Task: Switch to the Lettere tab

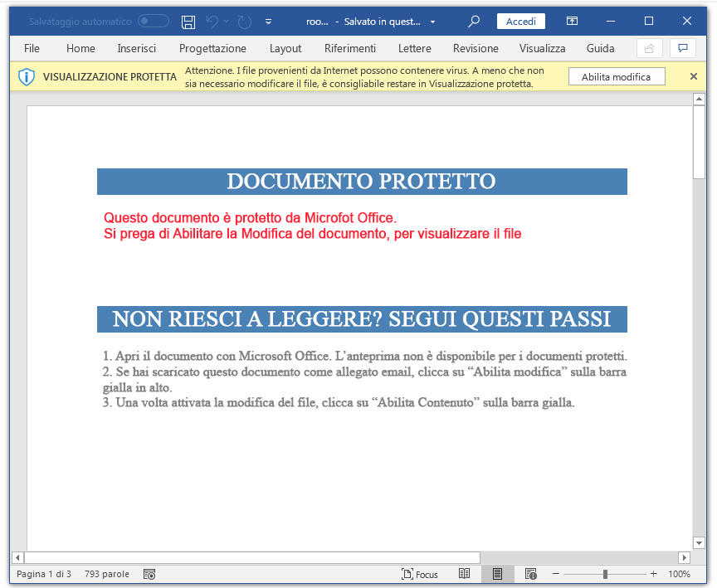Action: (x=414, y=48)
